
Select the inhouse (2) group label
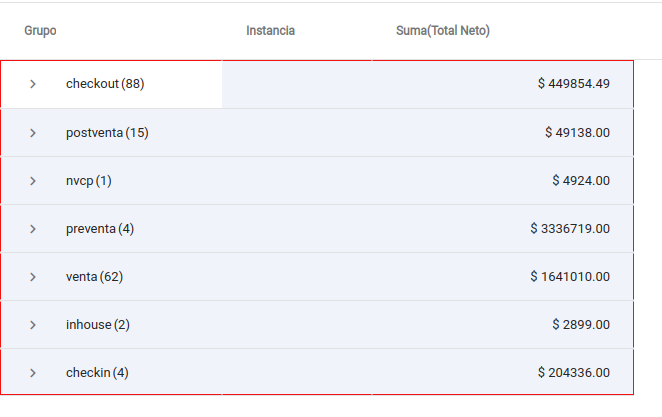pyautogui.click(x=98, y=324)
